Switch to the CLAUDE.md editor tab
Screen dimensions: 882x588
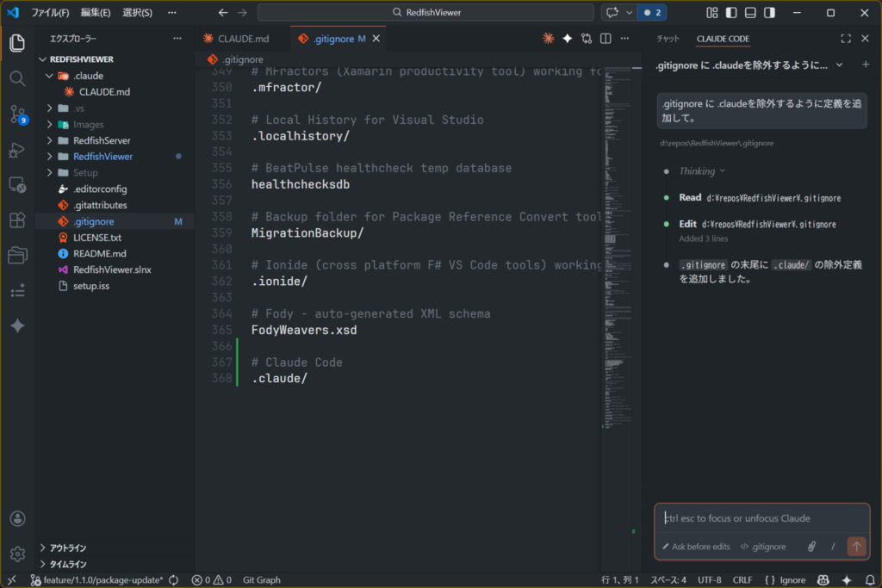[243, 38]
